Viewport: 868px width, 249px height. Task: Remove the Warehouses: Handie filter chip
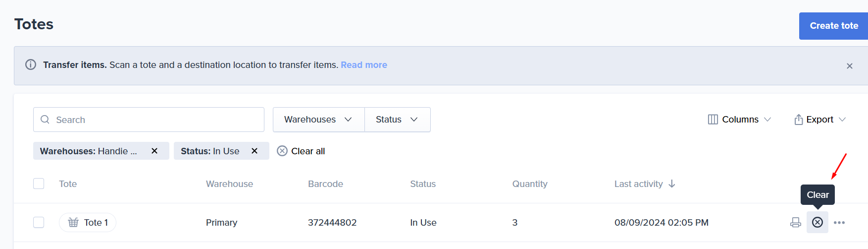point(154,151)
